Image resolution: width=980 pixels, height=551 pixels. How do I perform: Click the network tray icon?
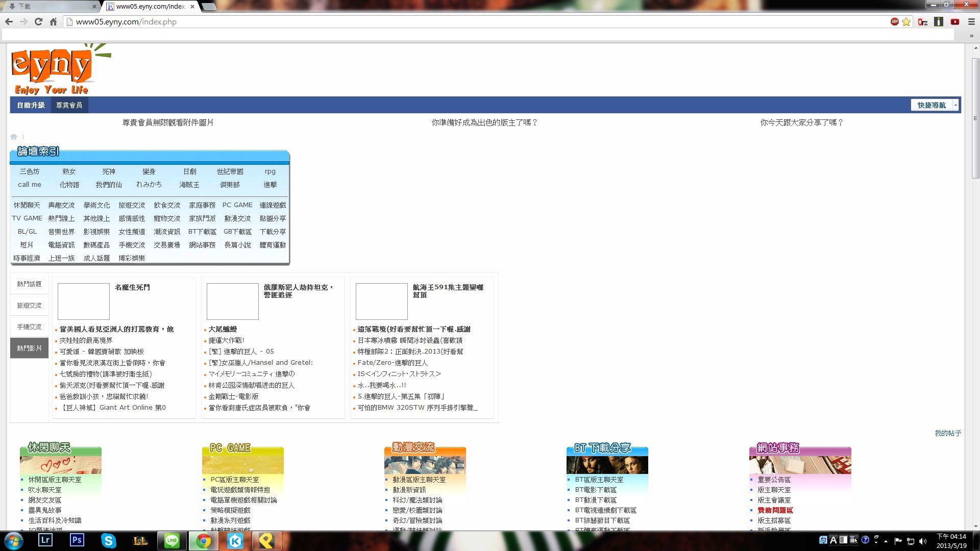[911, 541]
